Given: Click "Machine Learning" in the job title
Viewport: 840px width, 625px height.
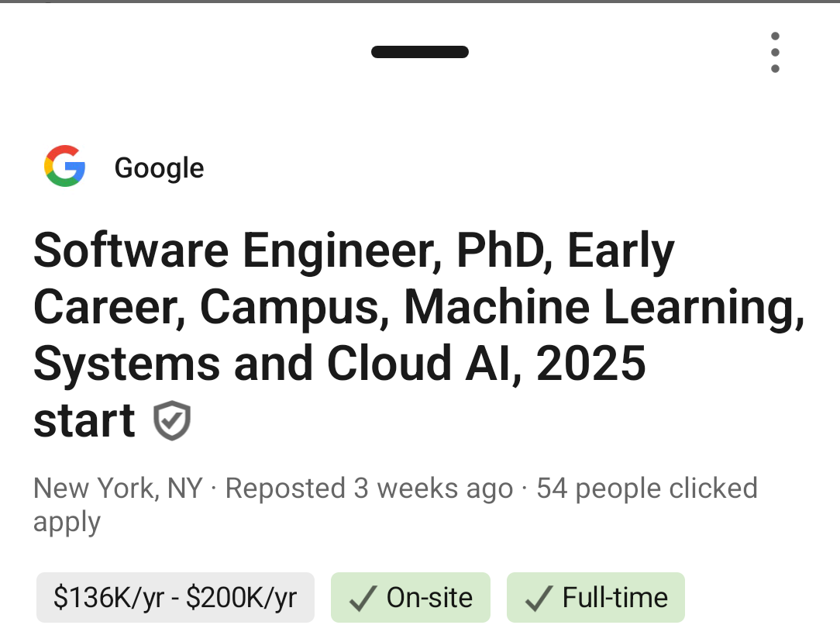Looking at the screenshot, I should [603, 308].
